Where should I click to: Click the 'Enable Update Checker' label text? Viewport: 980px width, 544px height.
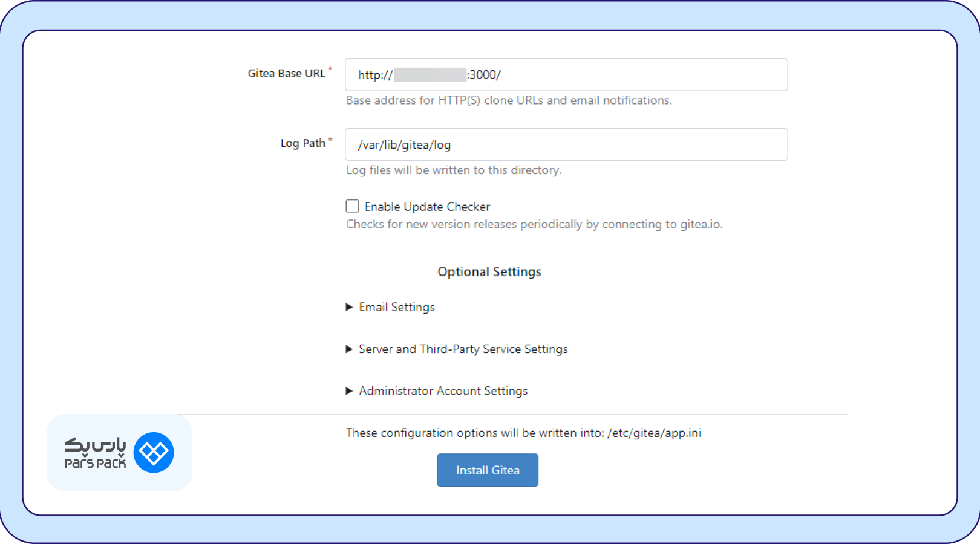(427, 207)
